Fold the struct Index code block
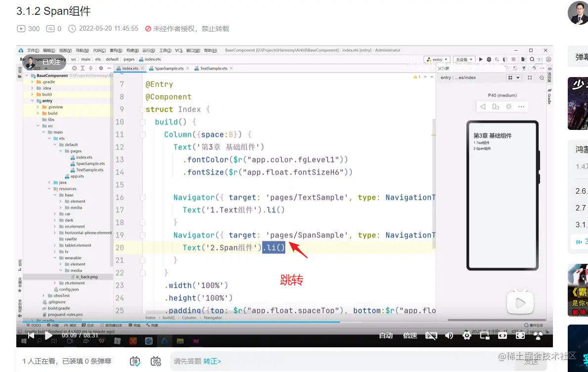The image size is (588, 372). tap(142, 110)
